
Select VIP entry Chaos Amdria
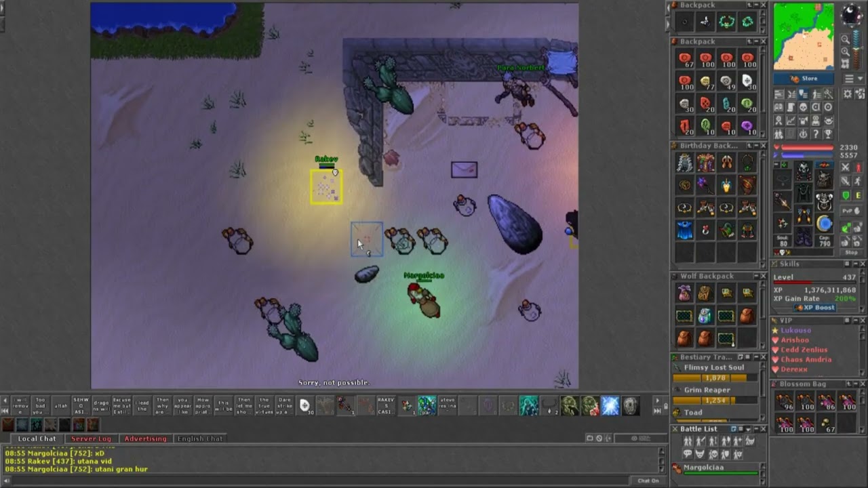(x=805, y=360)
